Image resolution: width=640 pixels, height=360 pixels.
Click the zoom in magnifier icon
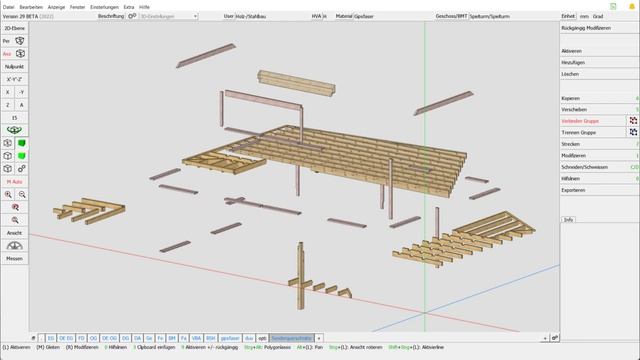8,194
